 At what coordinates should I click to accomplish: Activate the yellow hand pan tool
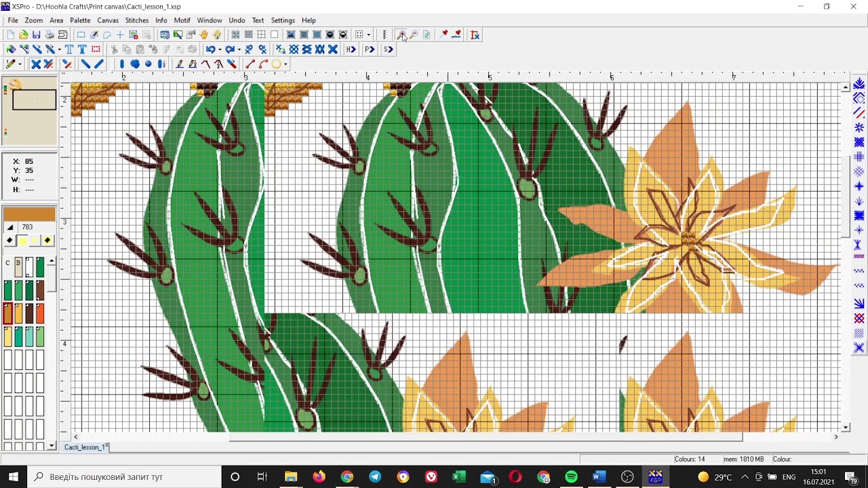tap(204, 35)
